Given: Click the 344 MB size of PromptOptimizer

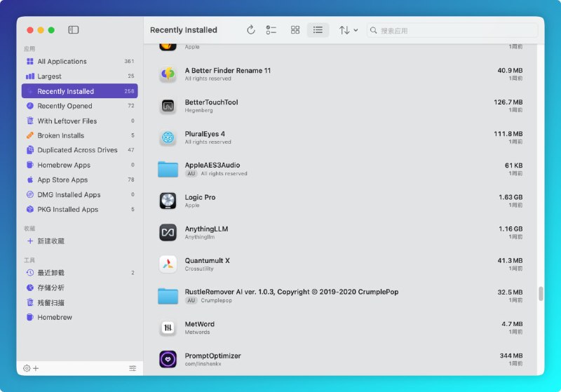Looking at the screenshot, I should (x=511, y=356).
